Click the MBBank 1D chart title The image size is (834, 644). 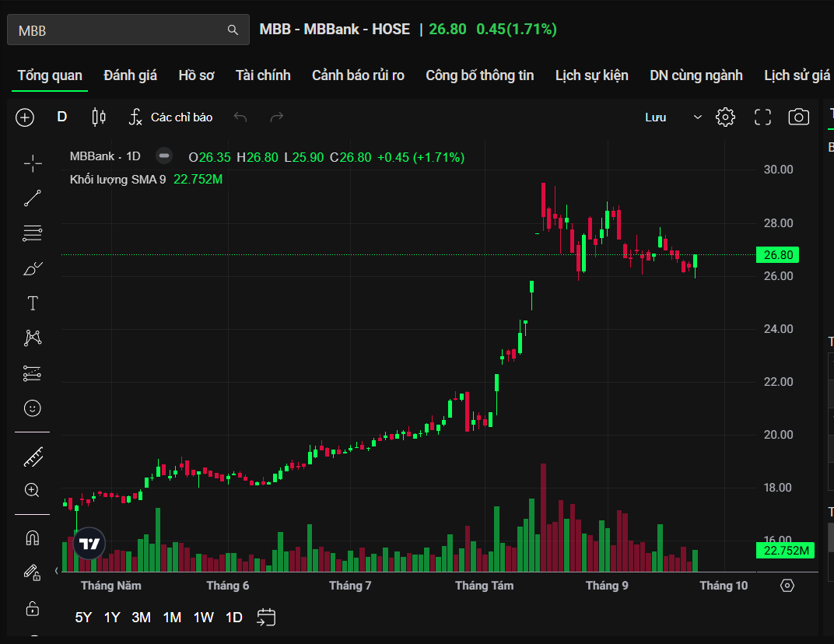coord(105,156)
